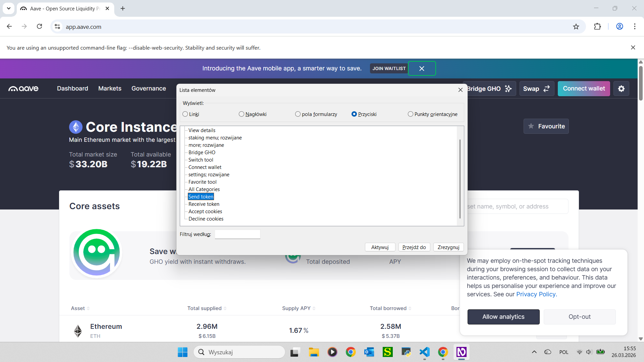
Task: Select 'Favorite tool' in the elements list
Action: click(202, 182)
